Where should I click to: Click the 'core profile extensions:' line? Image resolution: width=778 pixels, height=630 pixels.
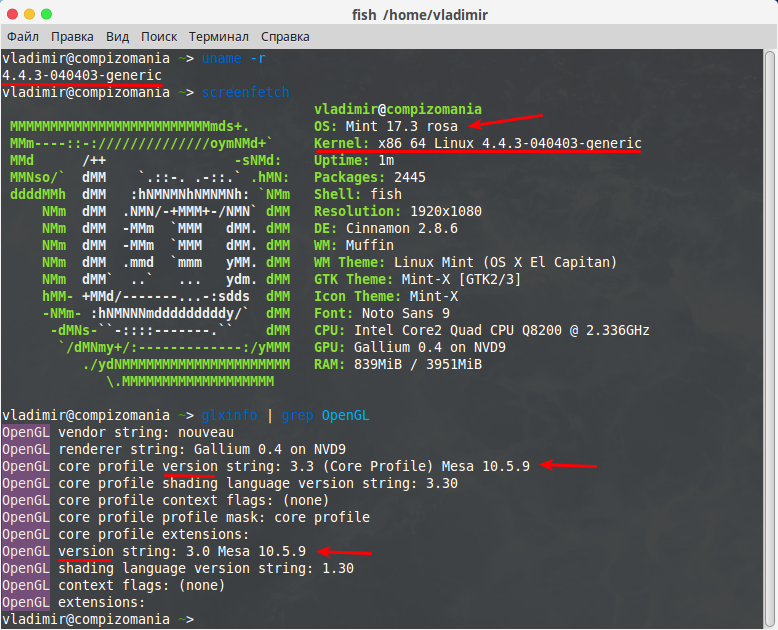pos(126,534)
